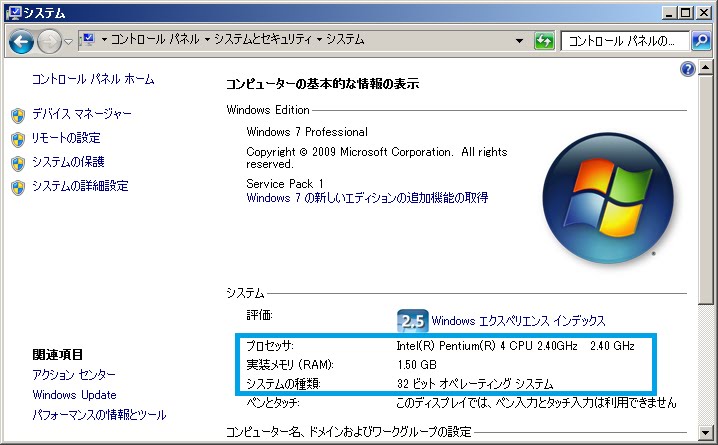The image size is (718, 445).
Task: Select コントロール パネル breadcrumb in address bar
Action: (x=155, y=40)
